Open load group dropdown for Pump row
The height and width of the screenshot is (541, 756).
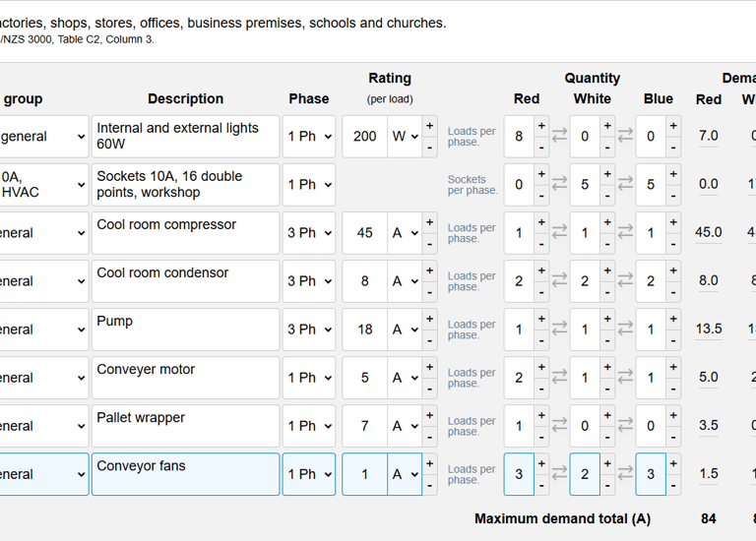click(43, 330)
